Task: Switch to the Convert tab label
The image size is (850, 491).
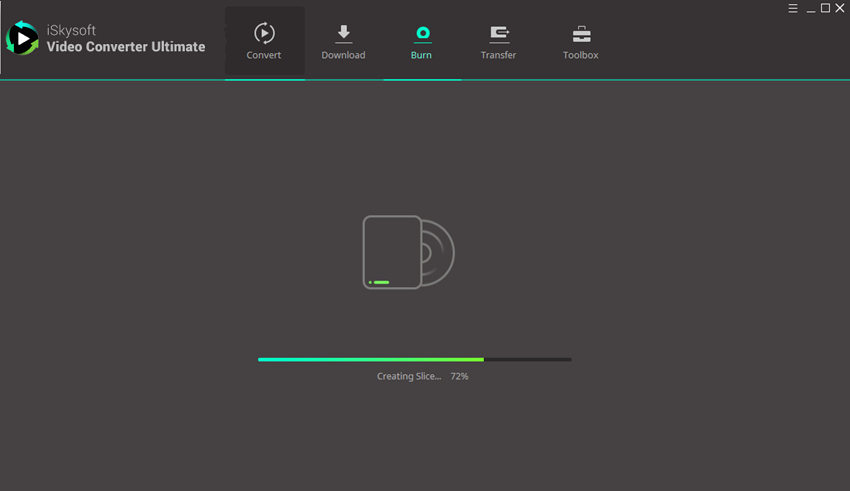Action: 264,55
